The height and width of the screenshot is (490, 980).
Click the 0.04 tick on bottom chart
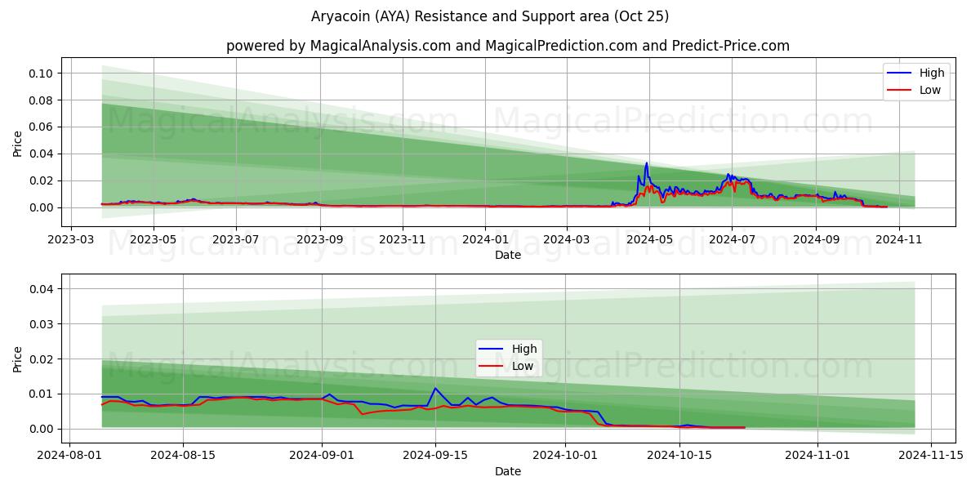pos(42,289)
